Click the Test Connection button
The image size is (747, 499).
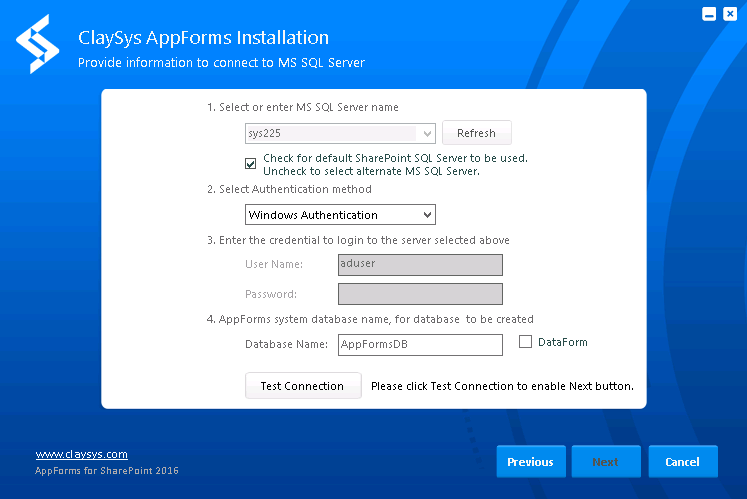pos(303,386)
